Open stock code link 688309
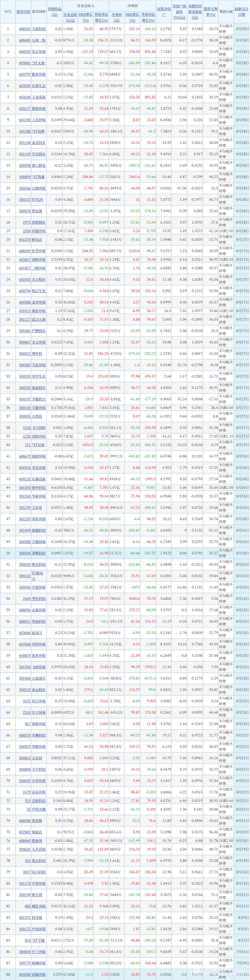The height and width of the screenshot is (980, 250). [x=25, y=251]
